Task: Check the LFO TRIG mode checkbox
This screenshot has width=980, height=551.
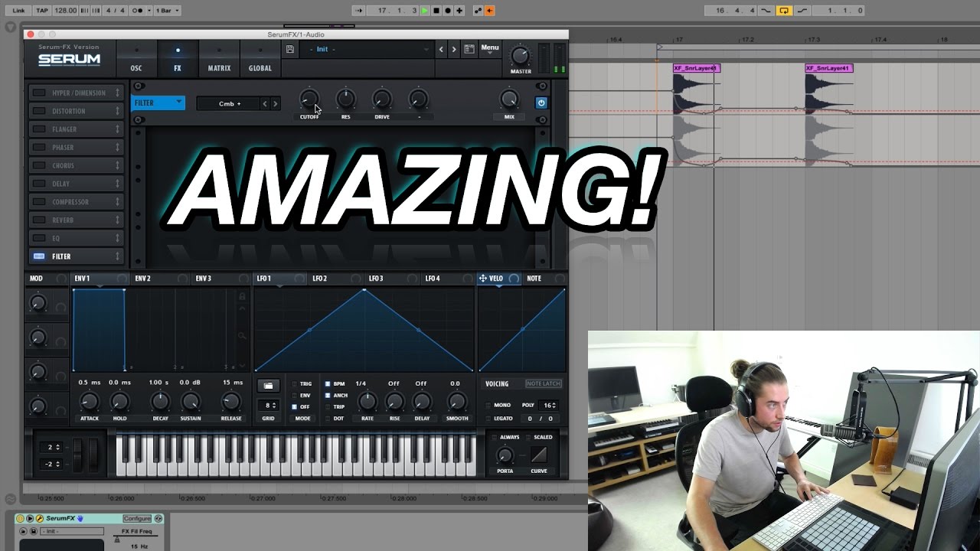Action: (295, 384)
